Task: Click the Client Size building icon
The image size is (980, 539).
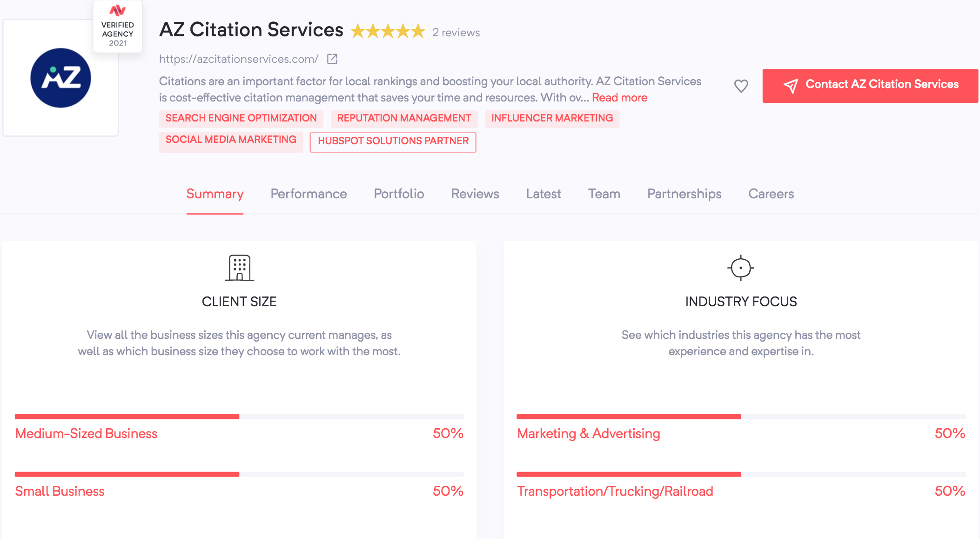Action: [x=240, y=268]
